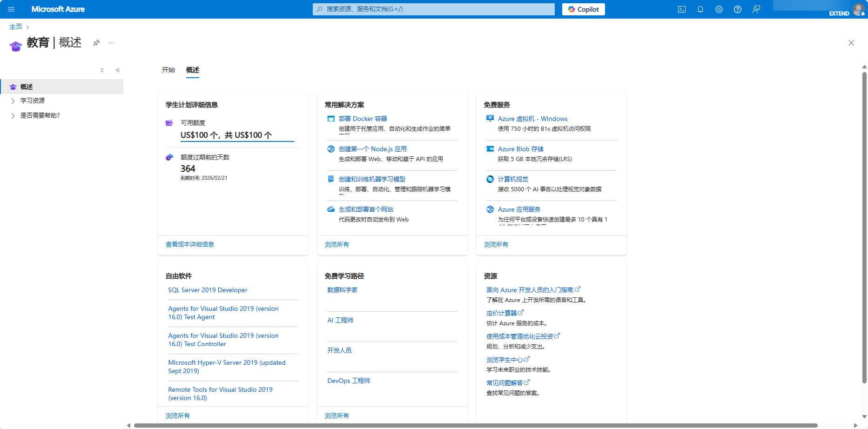Pin the Education overview page
Viewport: 868px width, 429px height.
click(x=96, y=43)
